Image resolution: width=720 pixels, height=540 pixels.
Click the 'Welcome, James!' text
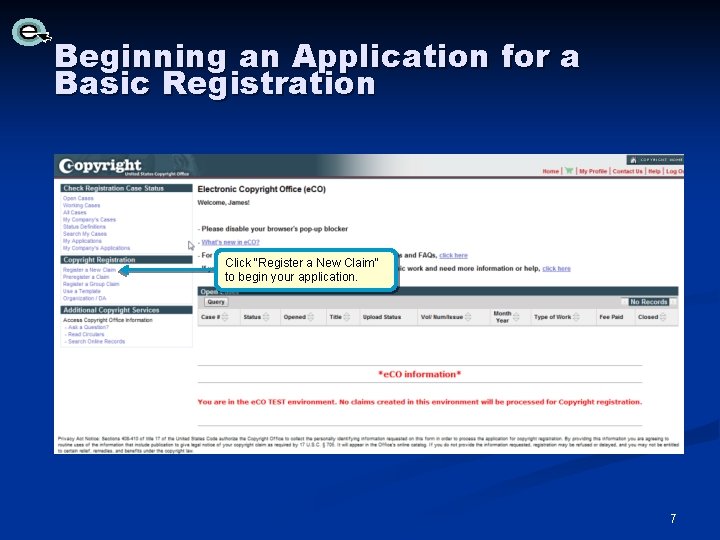224,202
